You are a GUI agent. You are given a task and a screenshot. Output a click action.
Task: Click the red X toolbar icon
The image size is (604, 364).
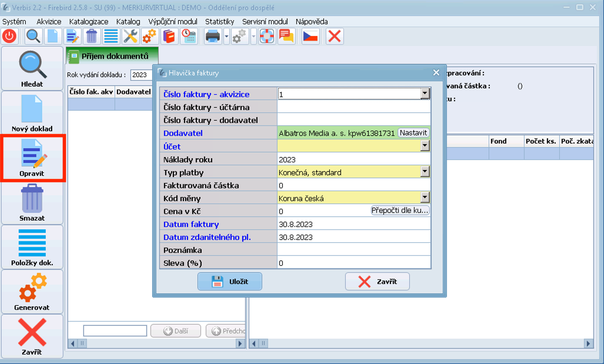coord(335,36)
